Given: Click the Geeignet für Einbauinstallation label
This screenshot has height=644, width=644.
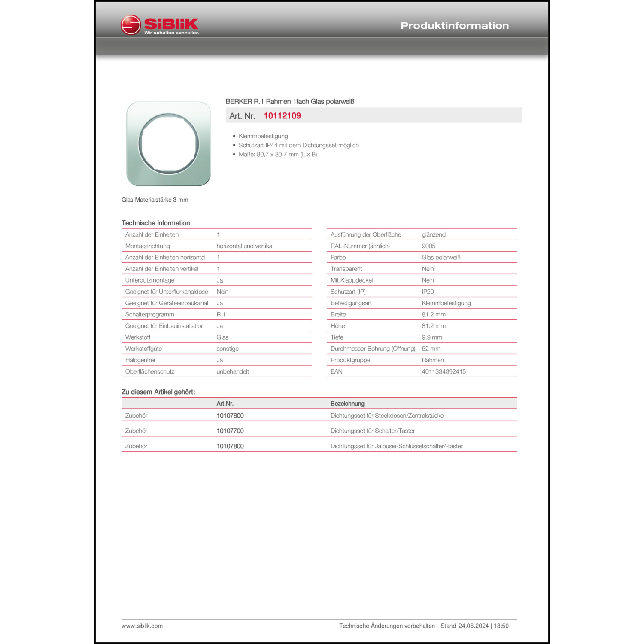Looking at the screenshot, I should (165, 326).
